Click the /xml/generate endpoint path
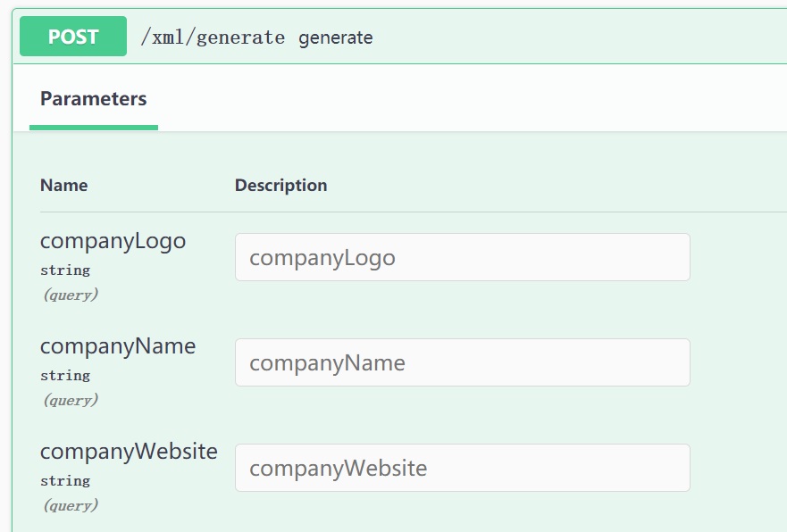This screenshot has height=532, width=787. pyautogui.click(x=213, y=37)
